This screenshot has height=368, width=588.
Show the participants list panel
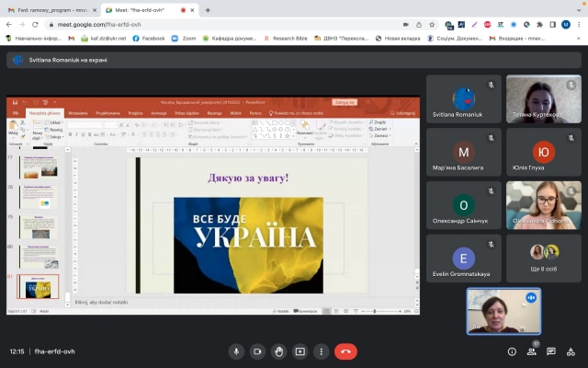point(533,351)
